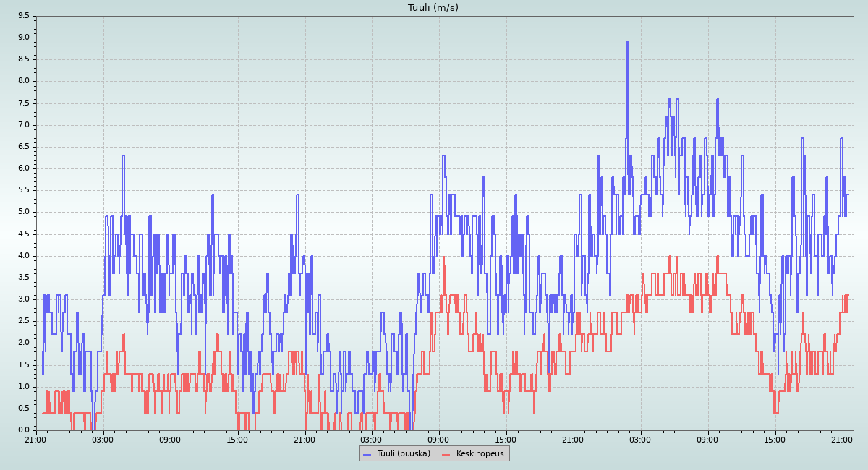Click the rightmost 21:00 time label
This screenshot has width=868, height=470.
(x=842, y=439)
